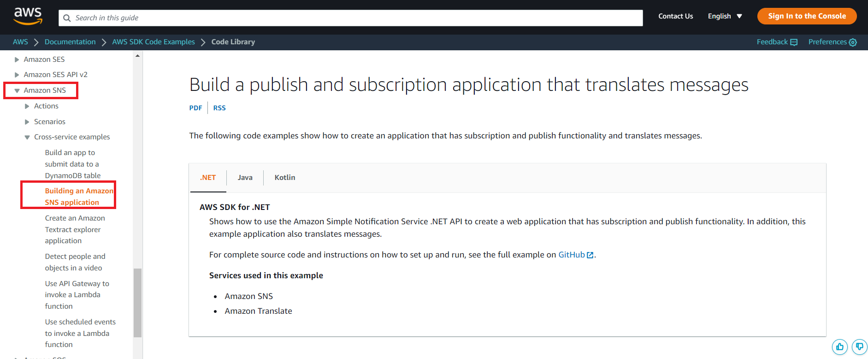This screenshot has height=359, width=868.
Task: Click the search magnifier icon
Action: tap(67, 18)
